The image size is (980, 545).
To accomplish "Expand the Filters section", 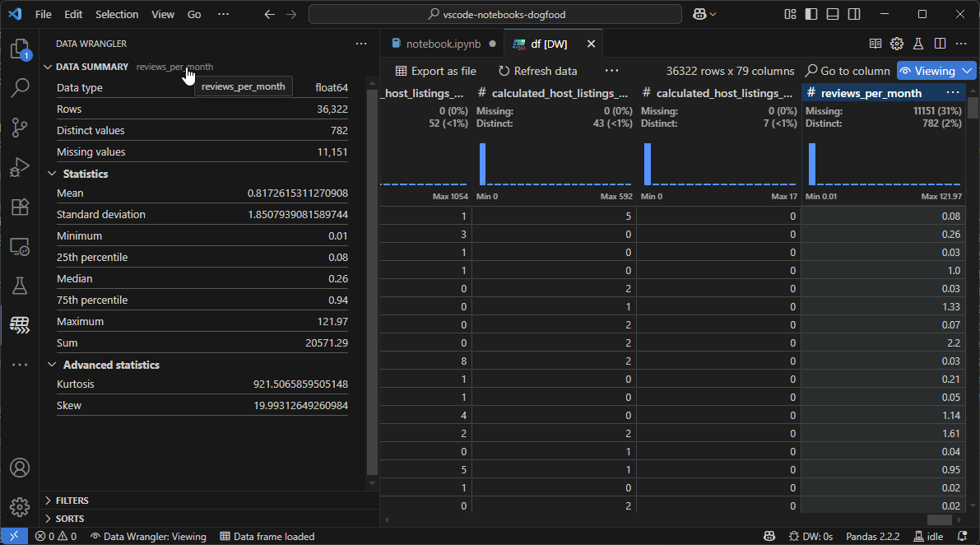I will [72, 501].
